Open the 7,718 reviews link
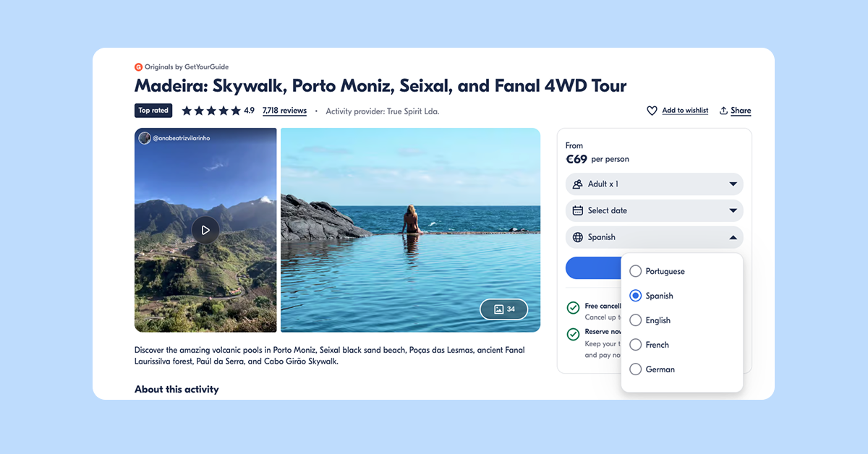This screenshot has height=454, width=868. [x=284, y=111]
